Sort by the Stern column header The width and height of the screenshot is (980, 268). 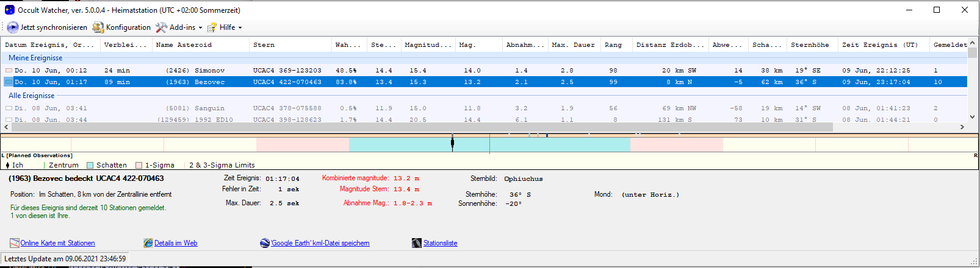click(x=264, y=45)
